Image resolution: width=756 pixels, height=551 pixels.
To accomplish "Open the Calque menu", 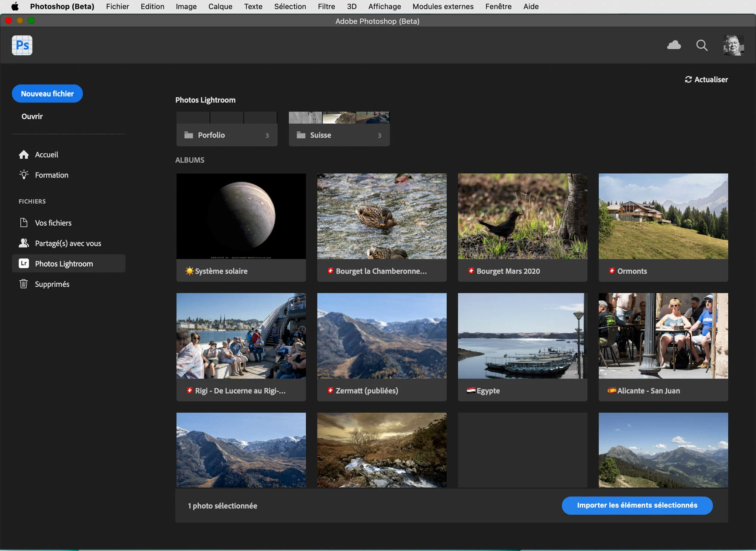I will 220,6.
